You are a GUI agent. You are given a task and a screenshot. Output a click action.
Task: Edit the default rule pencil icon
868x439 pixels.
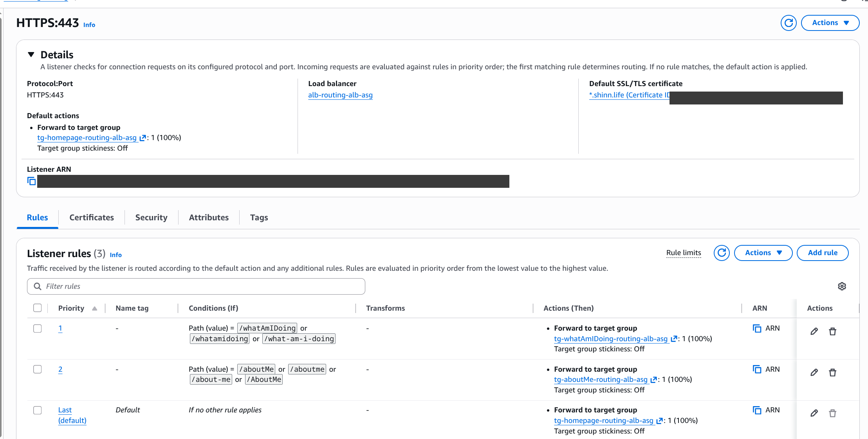point(814,413)
